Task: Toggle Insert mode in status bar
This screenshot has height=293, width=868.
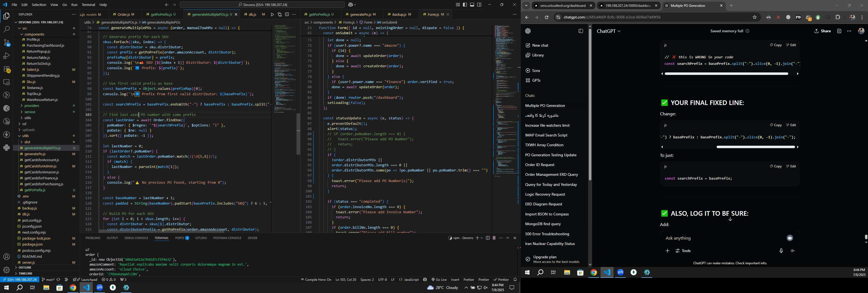Action: [x=455, y=279]
